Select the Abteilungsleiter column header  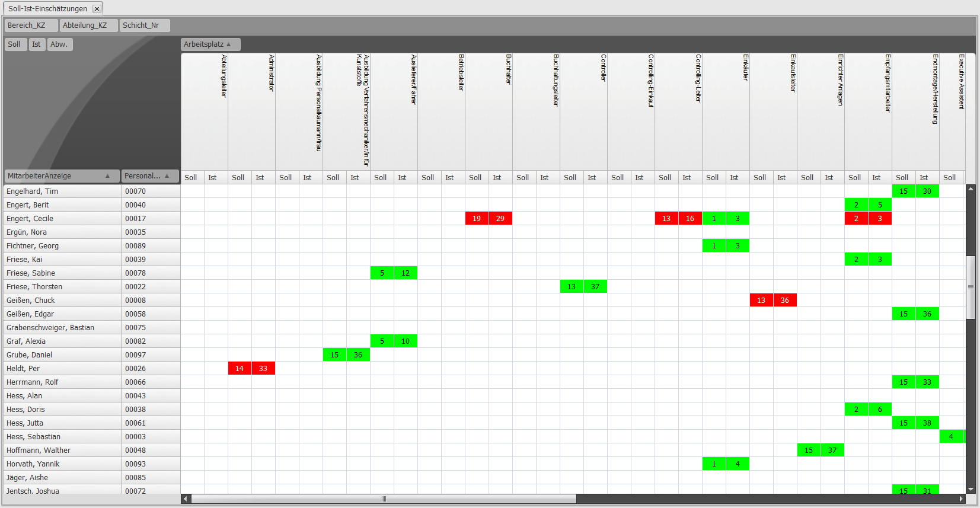click(205, 111)
